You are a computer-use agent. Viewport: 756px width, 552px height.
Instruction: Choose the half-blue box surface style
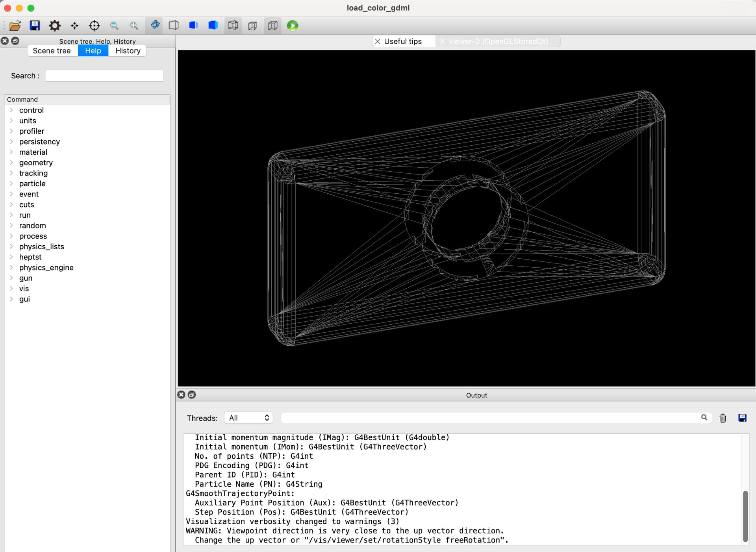pyautogui.click(x=193, y=26)
